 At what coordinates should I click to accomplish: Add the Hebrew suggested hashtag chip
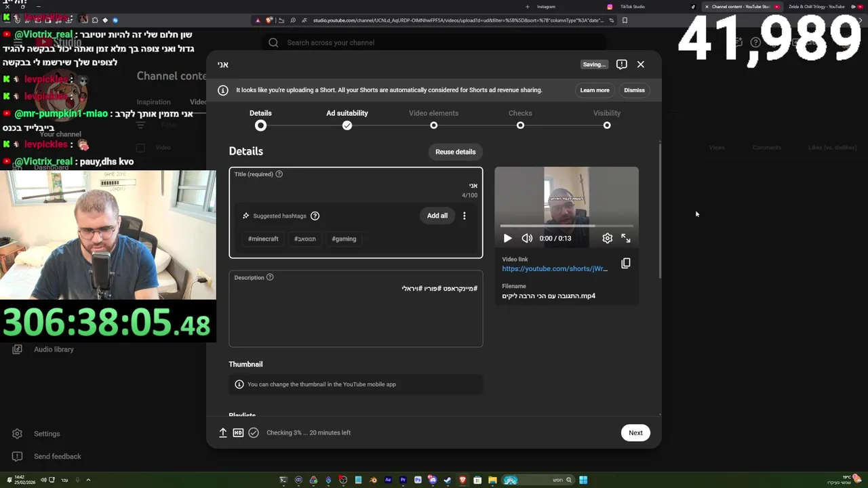305,239
